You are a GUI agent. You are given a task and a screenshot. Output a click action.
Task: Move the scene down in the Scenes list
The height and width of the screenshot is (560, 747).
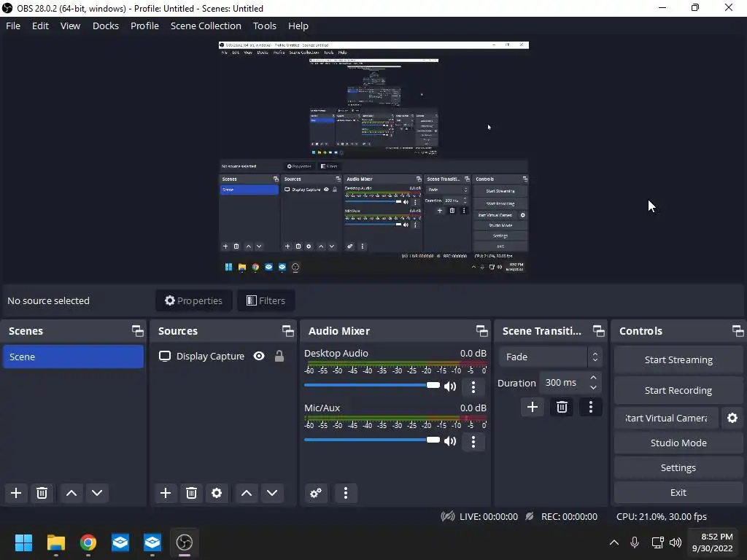(x=97, y=493)
